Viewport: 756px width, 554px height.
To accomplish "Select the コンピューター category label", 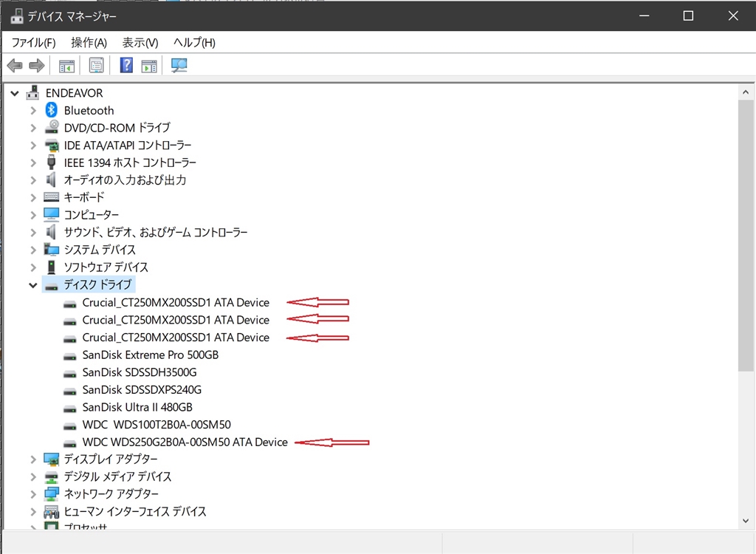I will [91, 215].
